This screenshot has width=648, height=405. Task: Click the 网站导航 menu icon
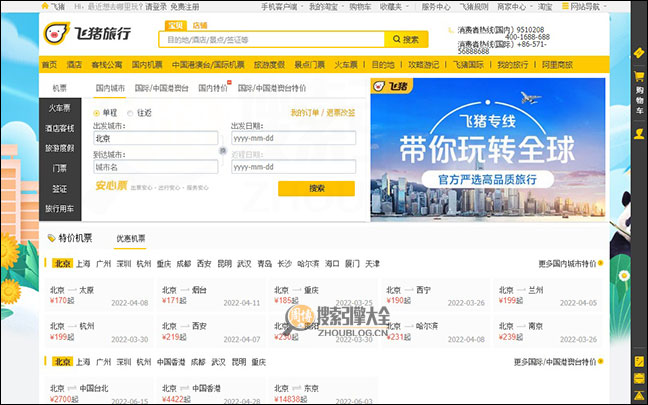tap(565, 6)
